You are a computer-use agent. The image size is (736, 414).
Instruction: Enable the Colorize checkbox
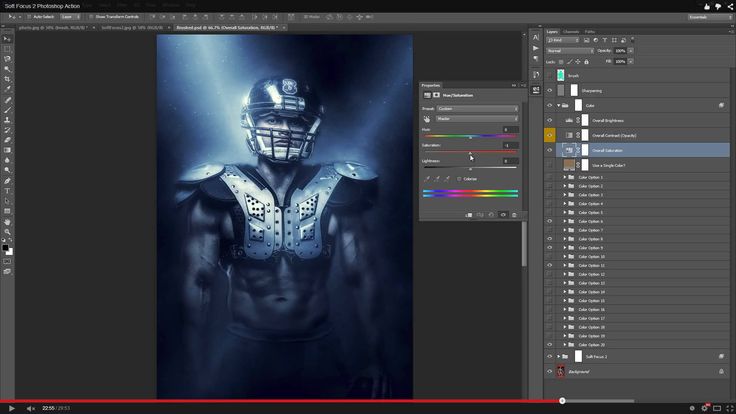click(x=459, y=179)
